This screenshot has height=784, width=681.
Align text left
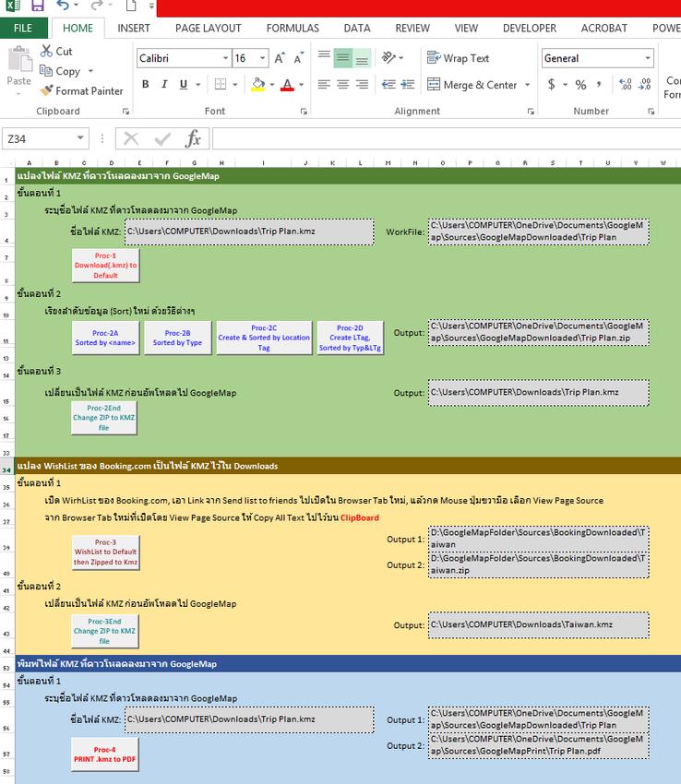coord(324,84)
